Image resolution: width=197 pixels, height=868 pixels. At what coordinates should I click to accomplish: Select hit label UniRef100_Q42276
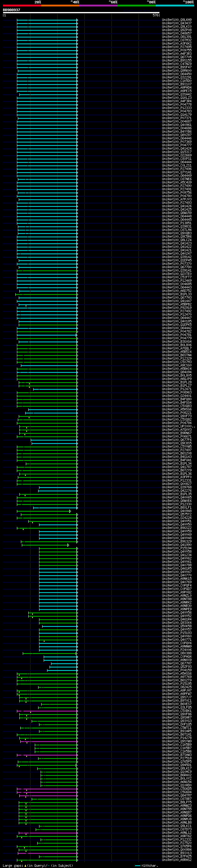click(x=177, y=490)
